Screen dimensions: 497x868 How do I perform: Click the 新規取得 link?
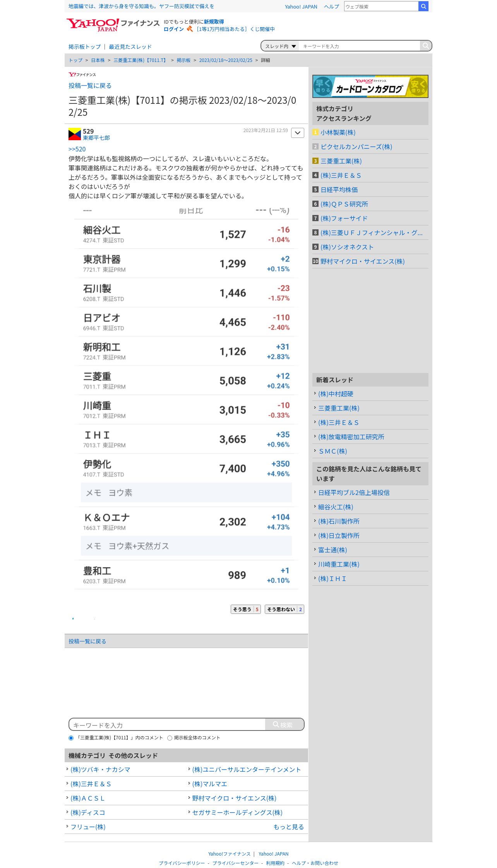214,22
